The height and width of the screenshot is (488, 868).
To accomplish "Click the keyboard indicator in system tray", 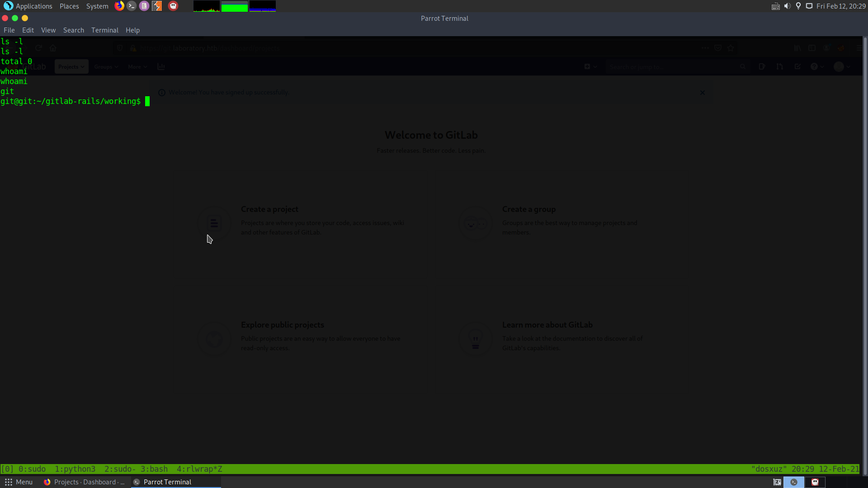I will 775,6.
